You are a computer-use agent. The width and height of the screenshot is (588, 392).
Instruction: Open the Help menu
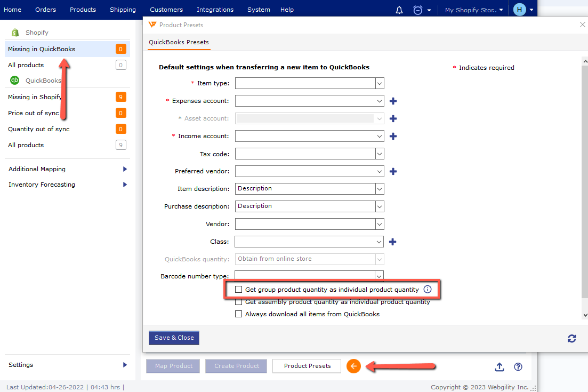(x=287, y=10)
